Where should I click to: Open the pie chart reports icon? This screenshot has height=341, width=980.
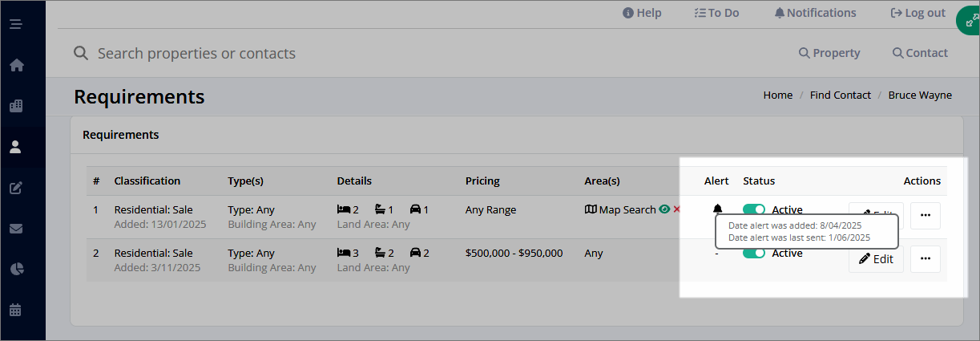15,269
